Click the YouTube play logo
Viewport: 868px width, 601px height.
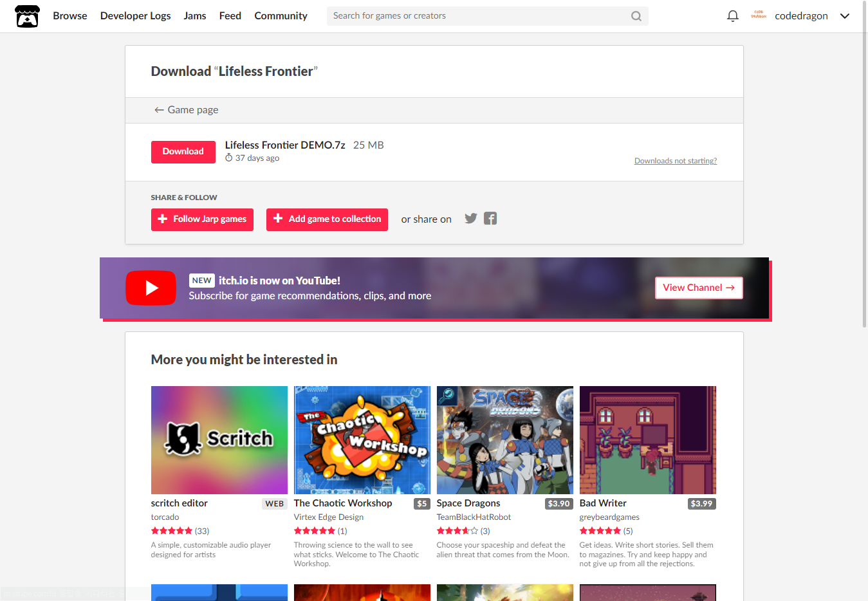(151, 288)
